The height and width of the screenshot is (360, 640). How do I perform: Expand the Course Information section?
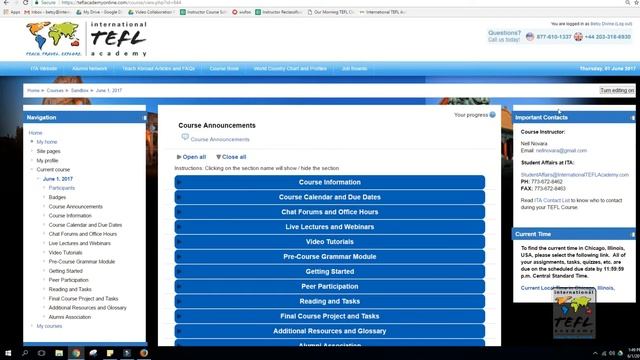coord(330,182)
